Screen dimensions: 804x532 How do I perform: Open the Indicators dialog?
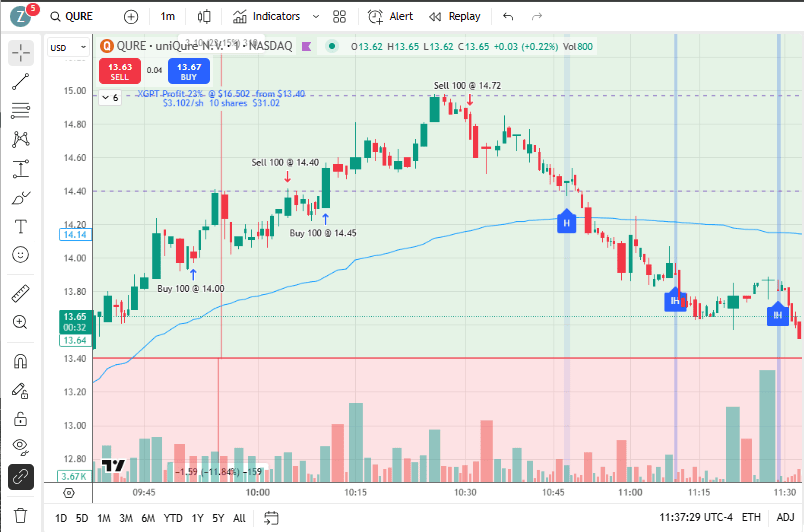point(266,16)
